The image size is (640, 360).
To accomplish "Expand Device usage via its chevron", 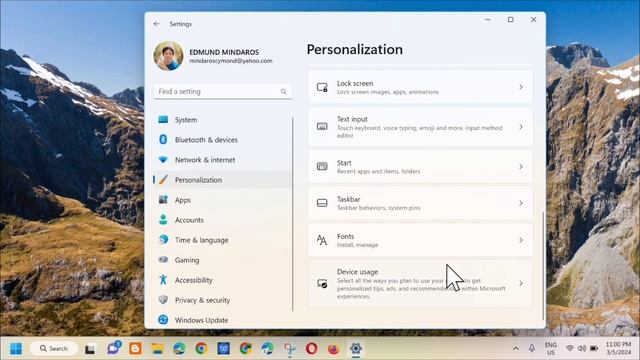I will pyautogui.click(x=521, y=283).
